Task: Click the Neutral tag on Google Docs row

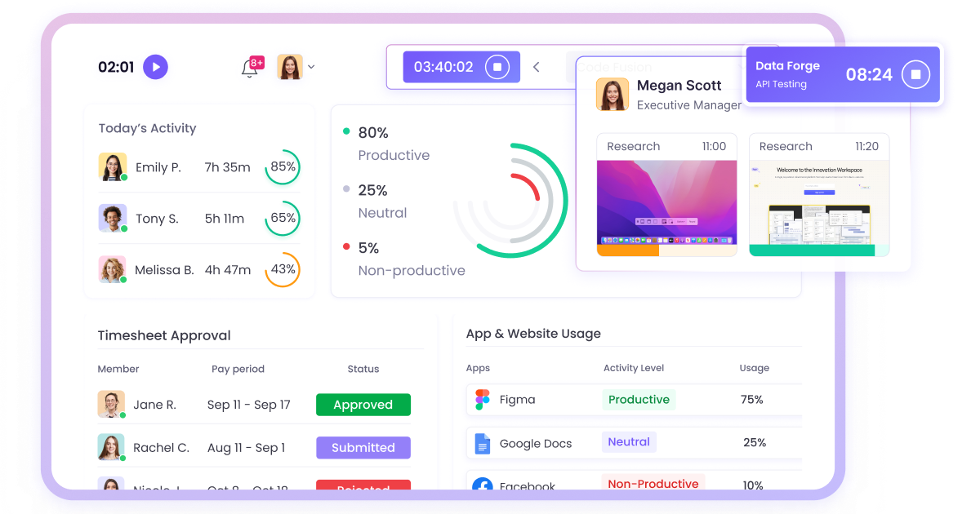Action: point(629,441)
